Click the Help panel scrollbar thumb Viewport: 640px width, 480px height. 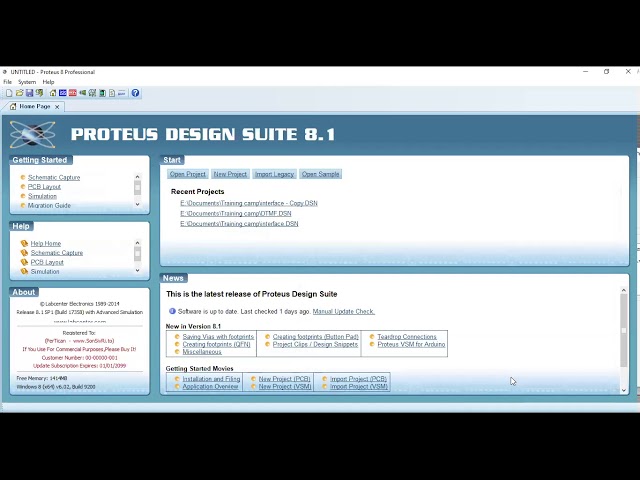[138, 253]
